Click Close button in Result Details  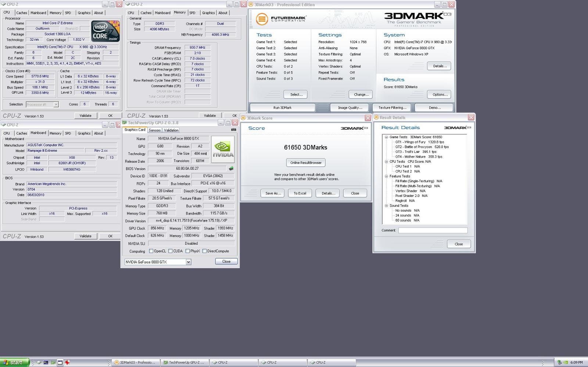tap(459, 244)
